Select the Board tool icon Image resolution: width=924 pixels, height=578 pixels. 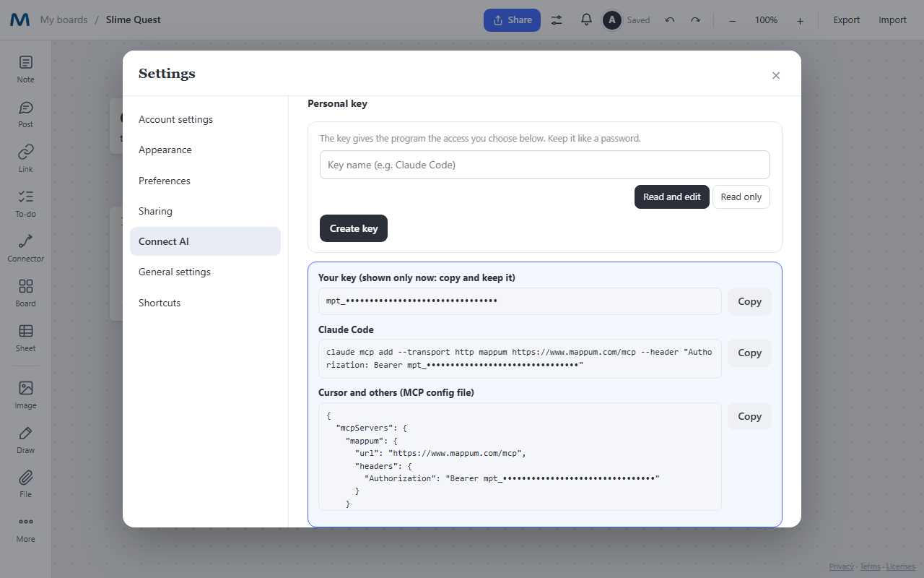25,293
